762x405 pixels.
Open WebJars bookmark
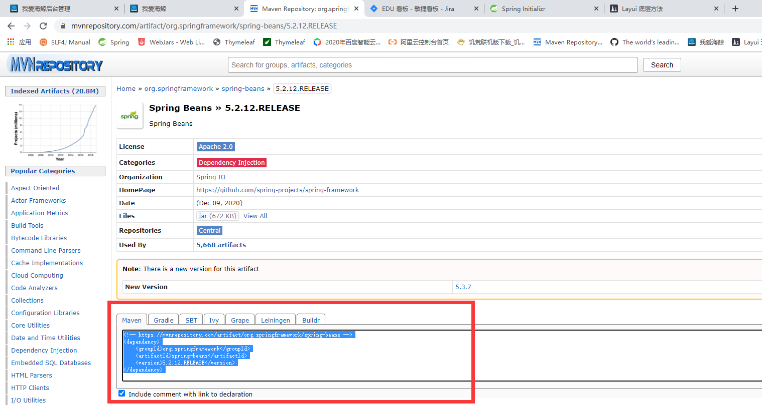point(171,42)
